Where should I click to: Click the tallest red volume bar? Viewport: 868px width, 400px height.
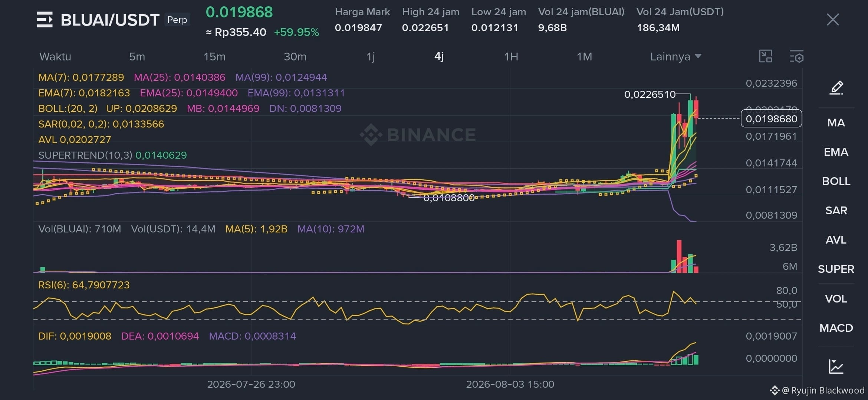coord(679,257)
